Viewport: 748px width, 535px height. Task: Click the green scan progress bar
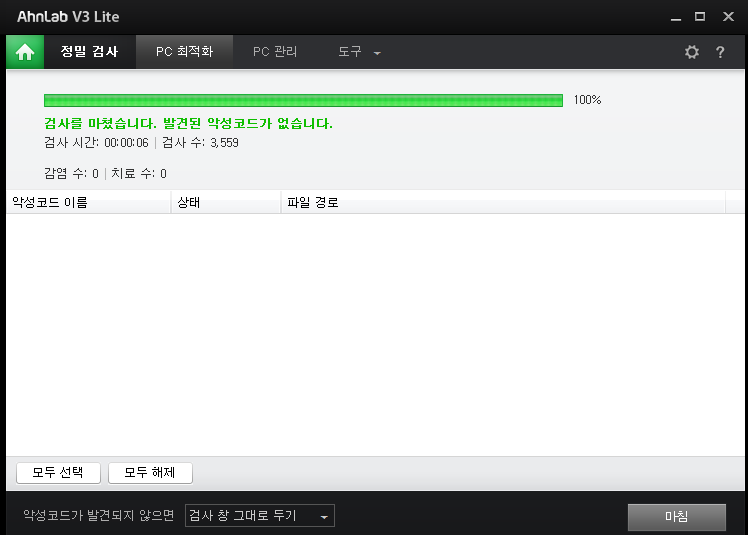tap(303, 100)
